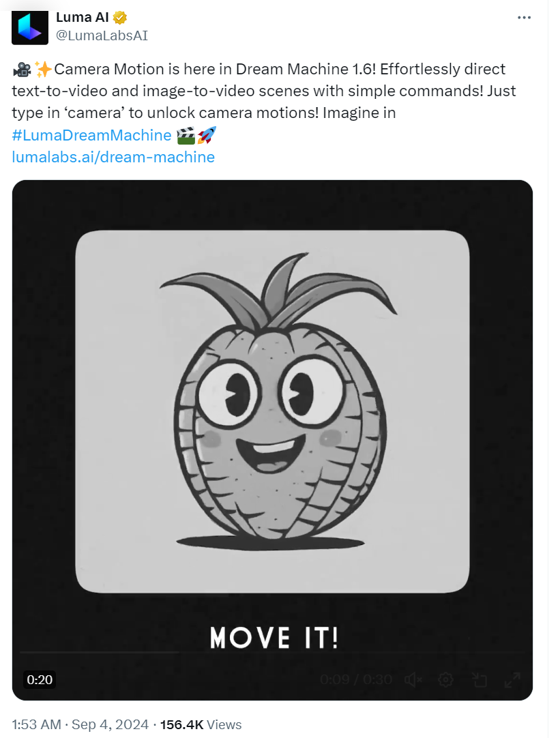Activate picture-in-picture mode on the video
560x738 pixels.
click(x=480, y=679)
